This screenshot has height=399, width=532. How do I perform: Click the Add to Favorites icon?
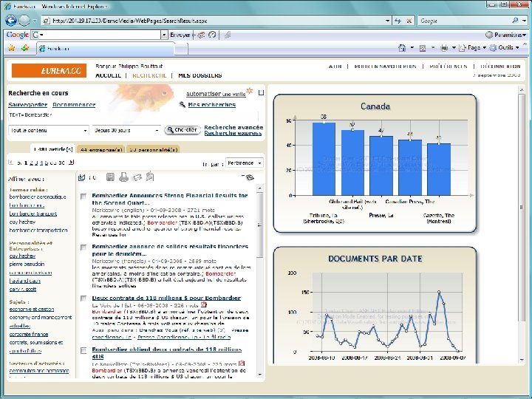coord(25,48)
